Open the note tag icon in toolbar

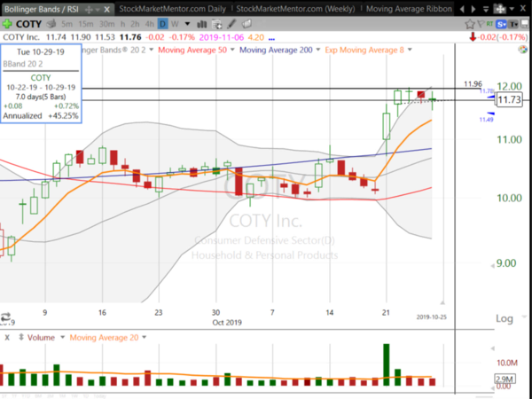tap(247, 24)
